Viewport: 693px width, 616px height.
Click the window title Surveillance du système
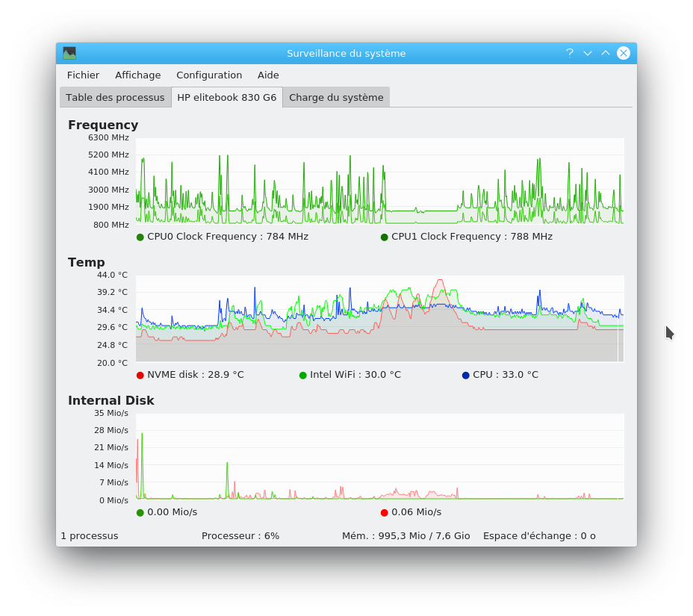pyautogui.click(x=346, y=54)
